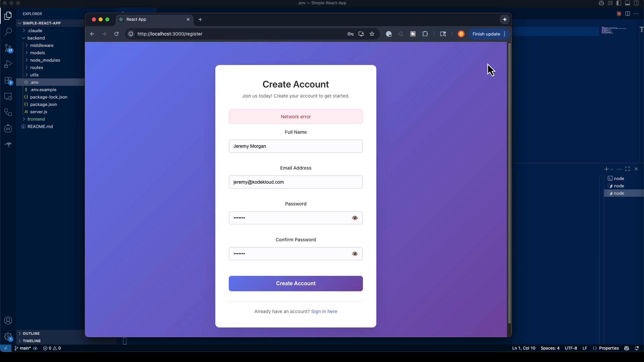Expand the OUTLINE section
The image size is (644, 362).
coord(31,334)
